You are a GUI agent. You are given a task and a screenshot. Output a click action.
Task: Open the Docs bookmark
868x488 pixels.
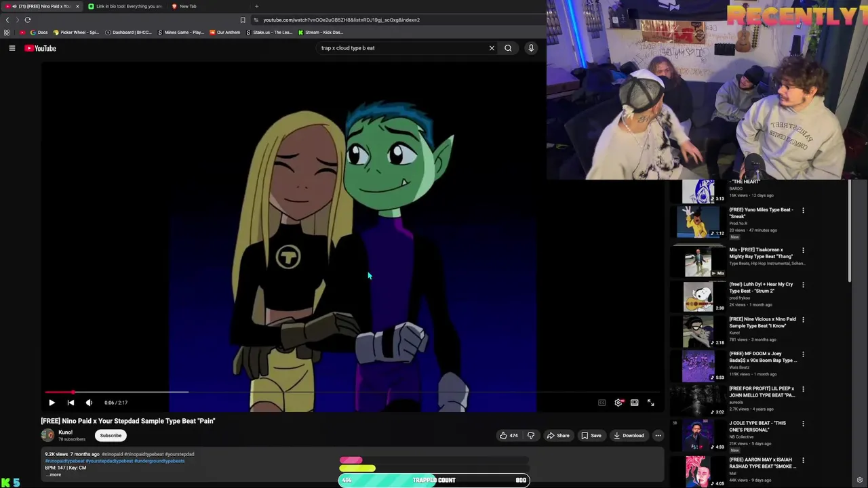pyautogui.click(x=39, y=33)
